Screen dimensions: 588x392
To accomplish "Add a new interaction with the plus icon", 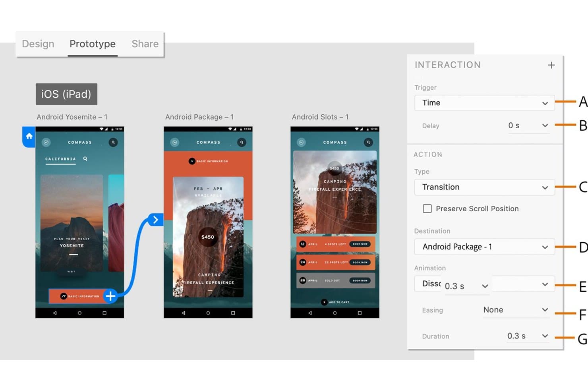I will coord(551,65).
